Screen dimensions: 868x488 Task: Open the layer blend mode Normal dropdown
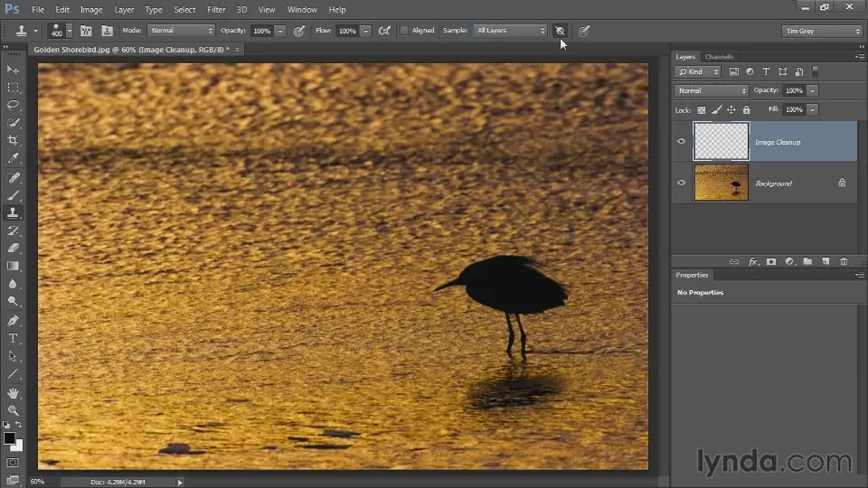(712, 90)
